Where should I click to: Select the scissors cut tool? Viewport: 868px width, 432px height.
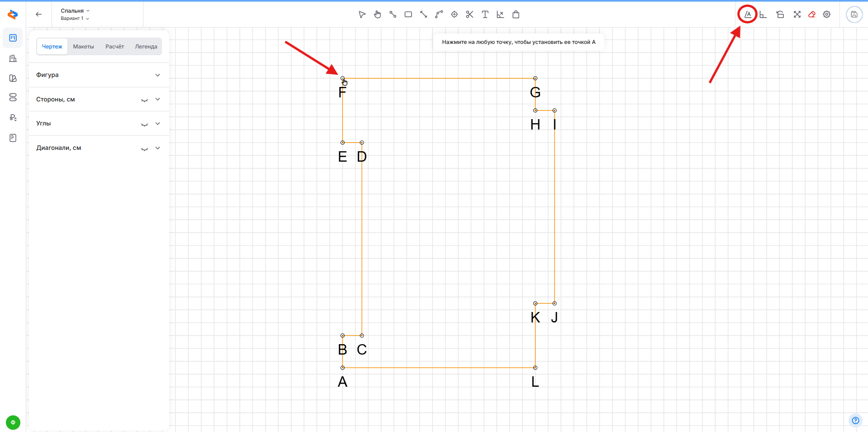[x=470, y=14]
